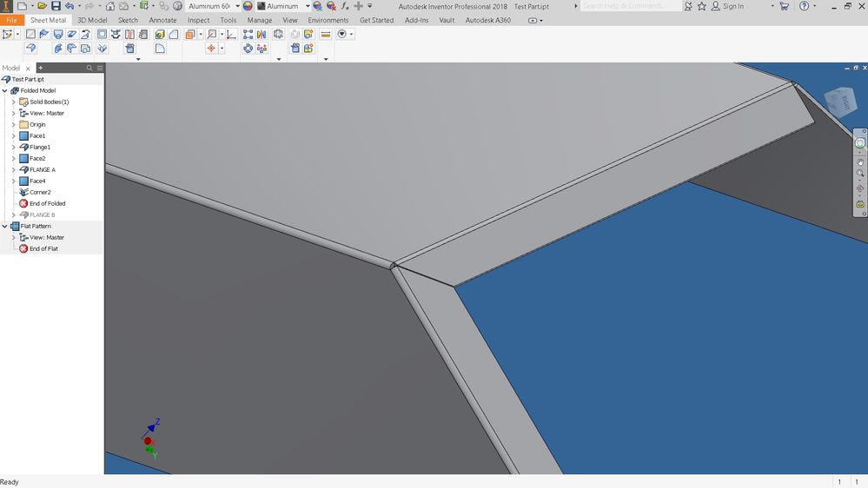Viewport: 868px width, 488px height.
Task: Select the suppressed FLANGE B feature
Action: (x=42, y=215)
